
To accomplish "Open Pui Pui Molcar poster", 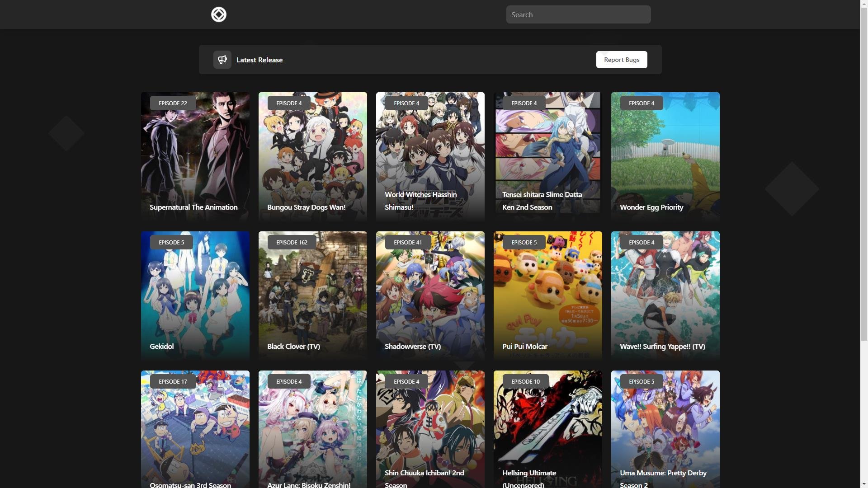I will coord(548,296).
